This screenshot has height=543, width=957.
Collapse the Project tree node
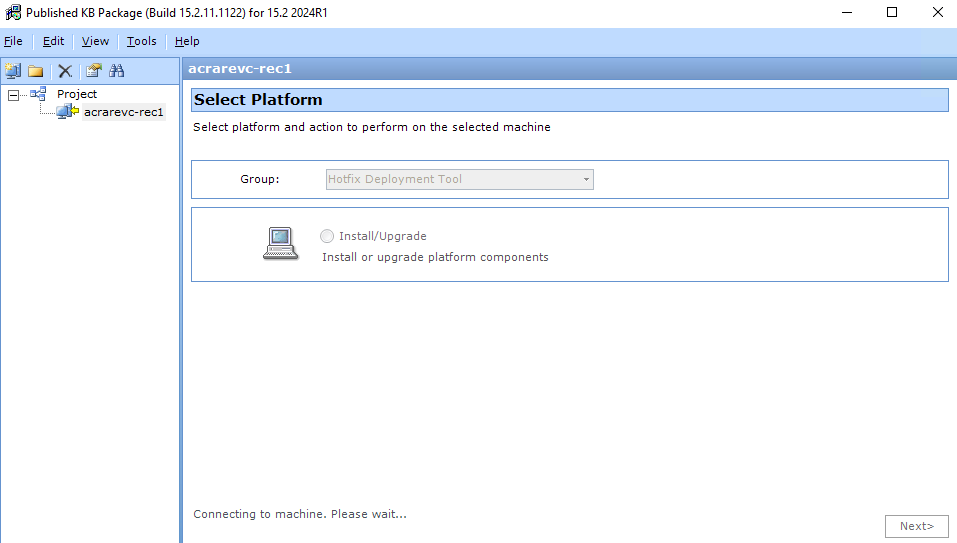pyautogui.click(x=13, y=95)
